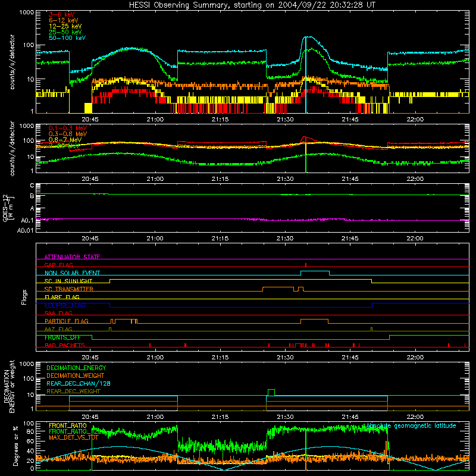
Task: Click the SC_TRANSMITTER flag label
Action: coord(69,289)
